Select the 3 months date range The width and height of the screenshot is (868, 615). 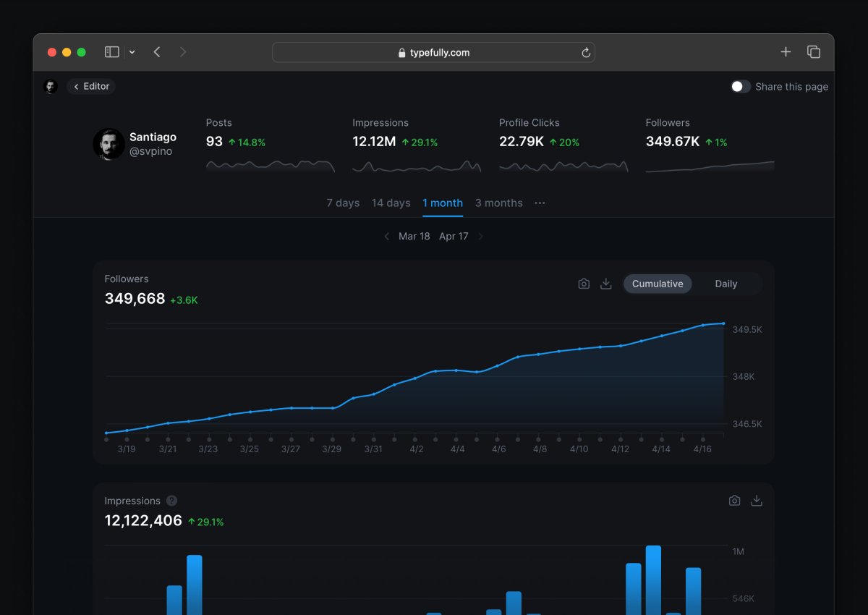coord(498,203)
